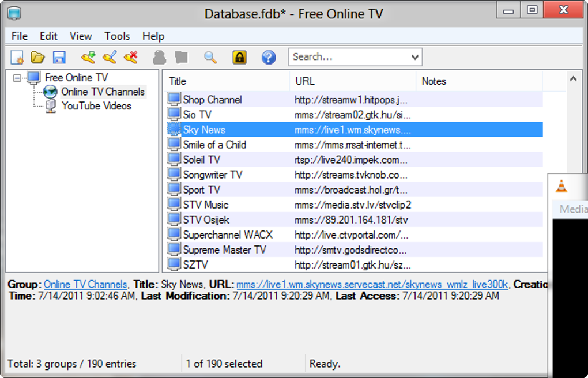Open the Help menu
This screenshot has height=378, width=588.
point(153,36)
